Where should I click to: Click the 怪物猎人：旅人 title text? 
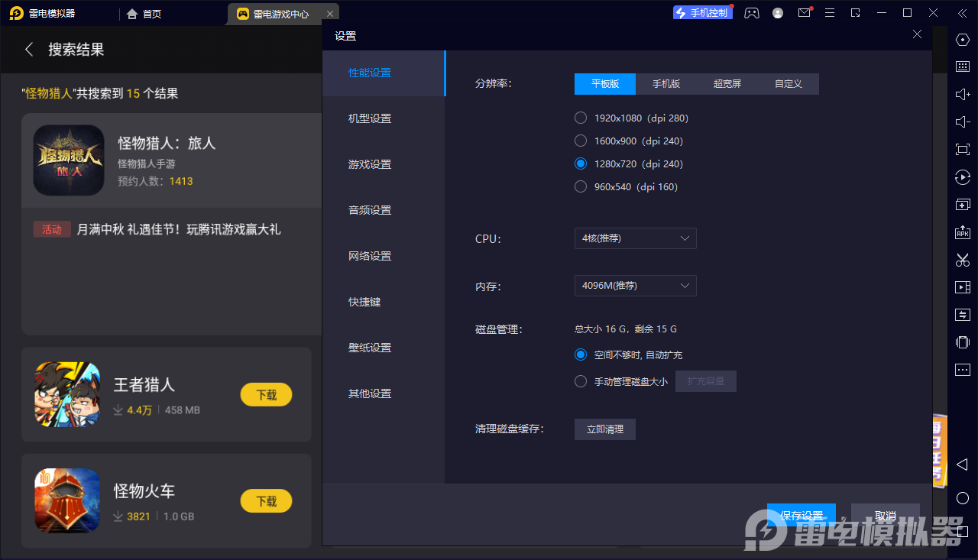(167, 143)
